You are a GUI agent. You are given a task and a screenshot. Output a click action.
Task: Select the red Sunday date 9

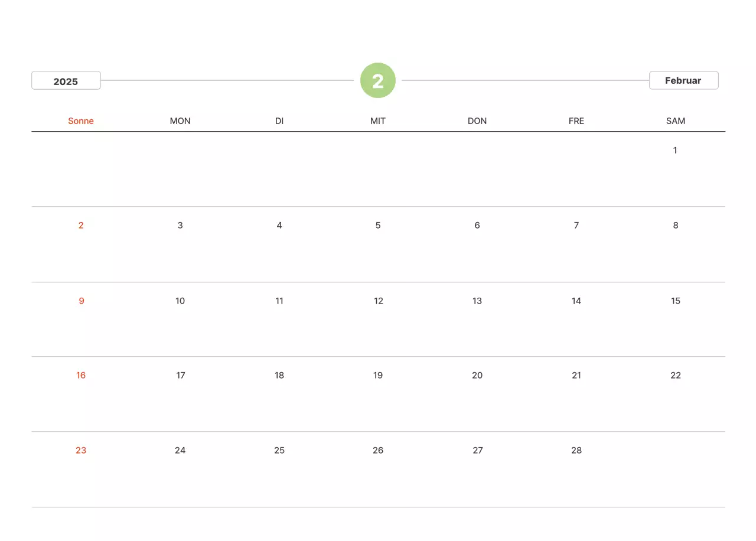82,301
